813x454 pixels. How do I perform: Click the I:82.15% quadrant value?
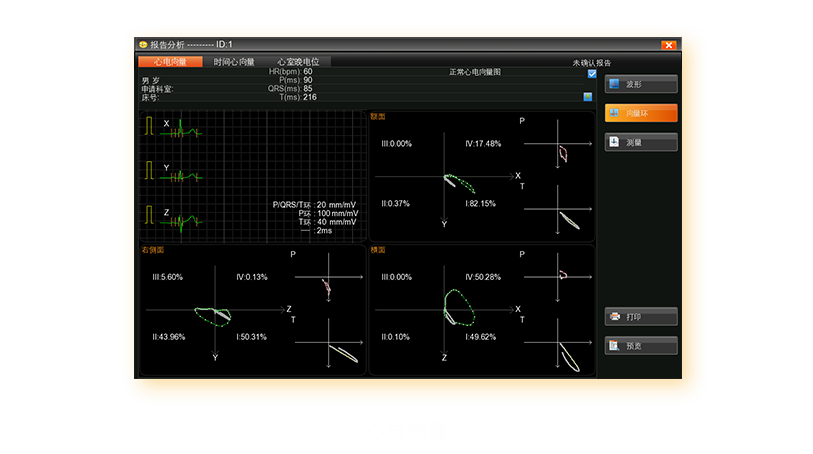pyautogui.click(x=481, y=204)
